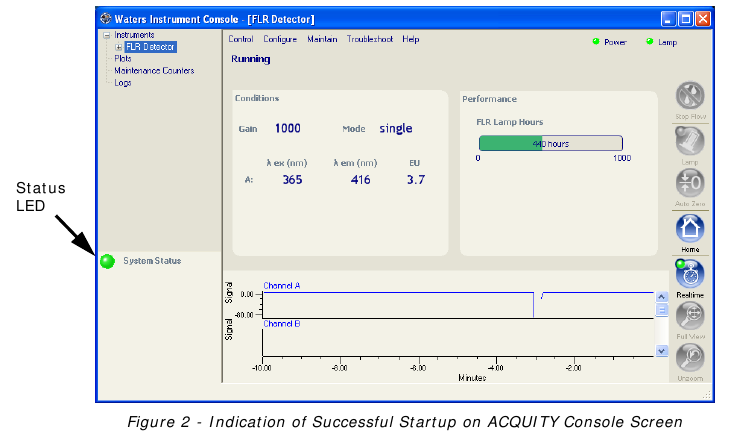Image resolution: width=731 pixels, height=433 pixels.
Task: Click the Lamp indicator LED at top
Action: [x=649, y=41]
